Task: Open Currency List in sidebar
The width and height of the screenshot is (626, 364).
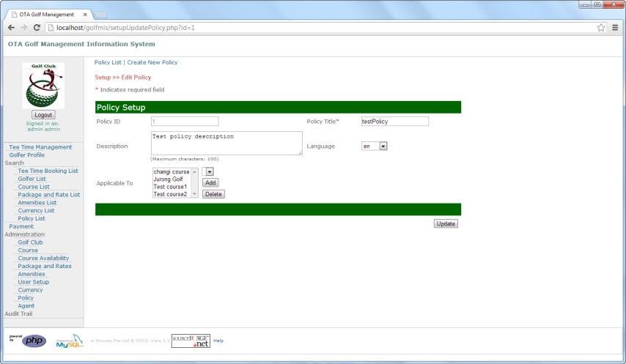Action: [x=36, y=210]
